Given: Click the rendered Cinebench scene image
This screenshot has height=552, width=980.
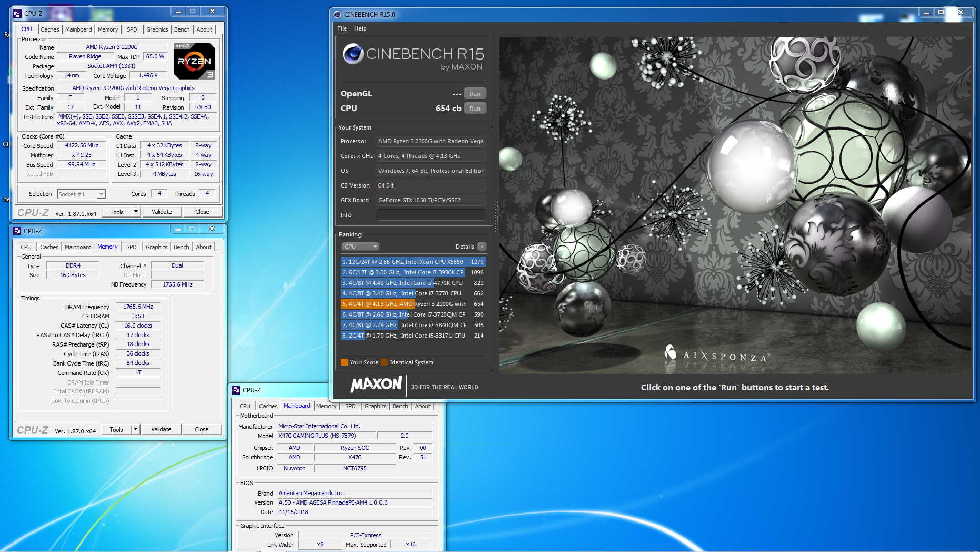Looking at the screenshot, I should (735, 205).
